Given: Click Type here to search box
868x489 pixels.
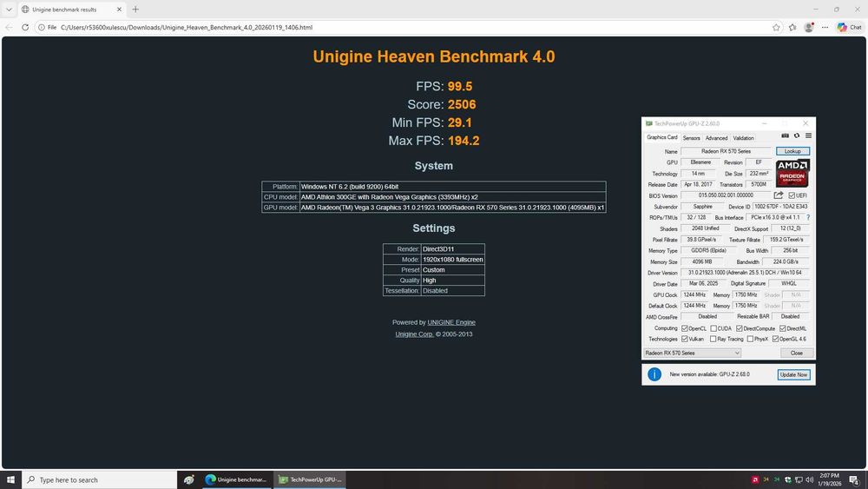Looking at the screenshot, I should [x=100, y=479].
